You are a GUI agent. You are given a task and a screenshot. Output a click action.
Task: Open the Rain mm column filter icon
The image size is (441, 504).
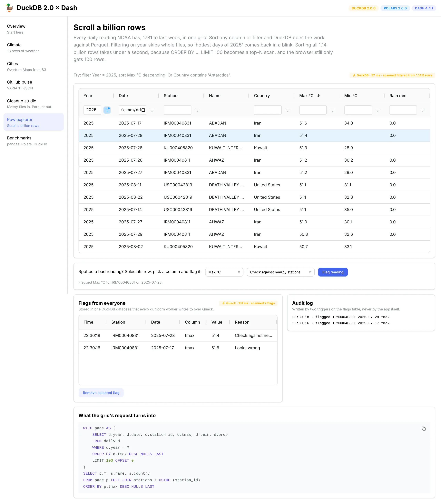click(x=423, y=110)
